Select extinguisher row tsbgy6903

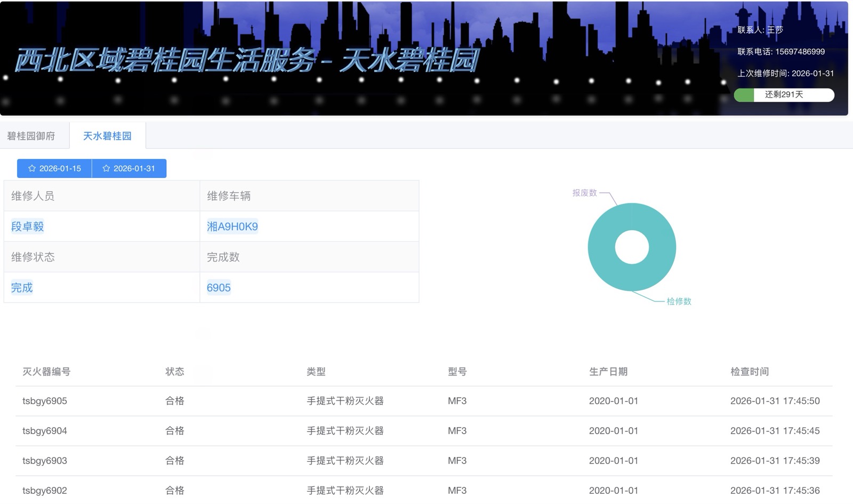tap(424, 461)
